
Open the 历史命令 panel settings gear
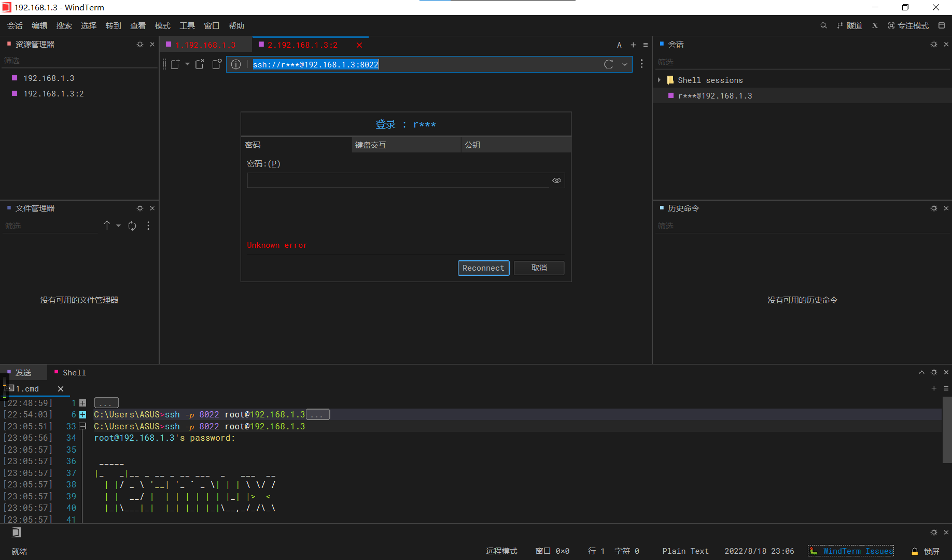pyautogui.click(x=934, y=208)
